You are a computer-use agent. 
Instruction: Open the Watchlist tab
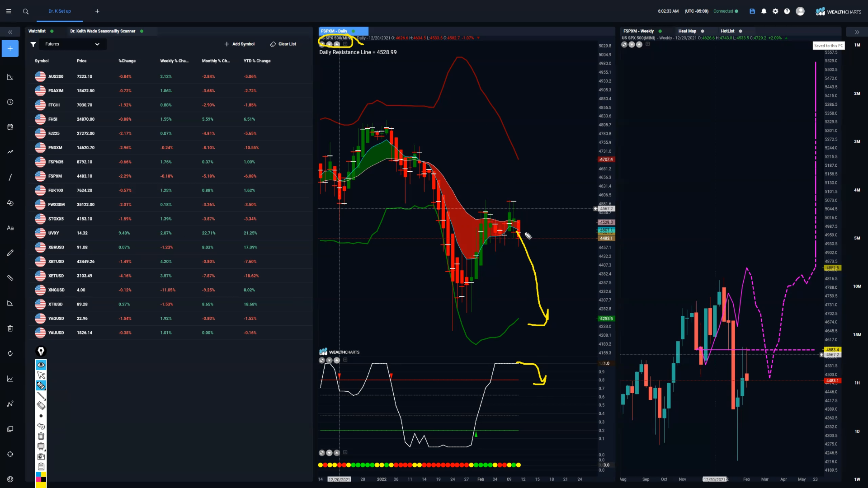pyautogui.click(x=41, y=31)
